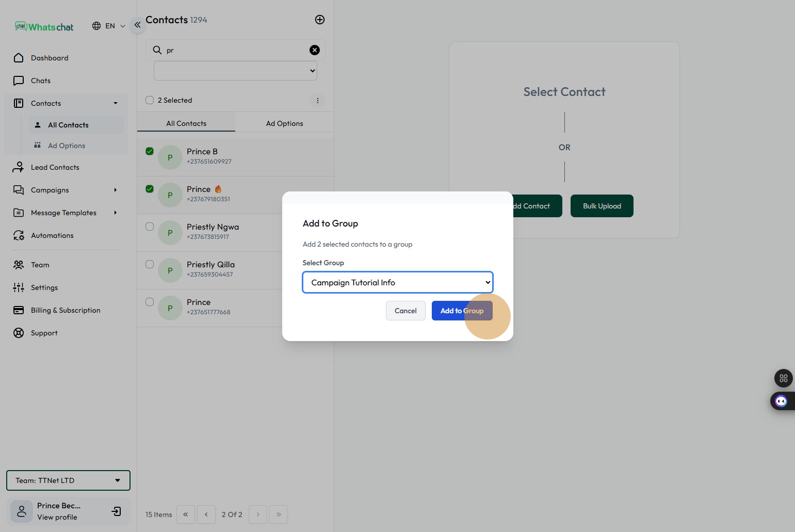Select the Priestly Ngwa contact checkbox
Image resolution: width=795 pixels, height=532 pixels.
point(150,227)
